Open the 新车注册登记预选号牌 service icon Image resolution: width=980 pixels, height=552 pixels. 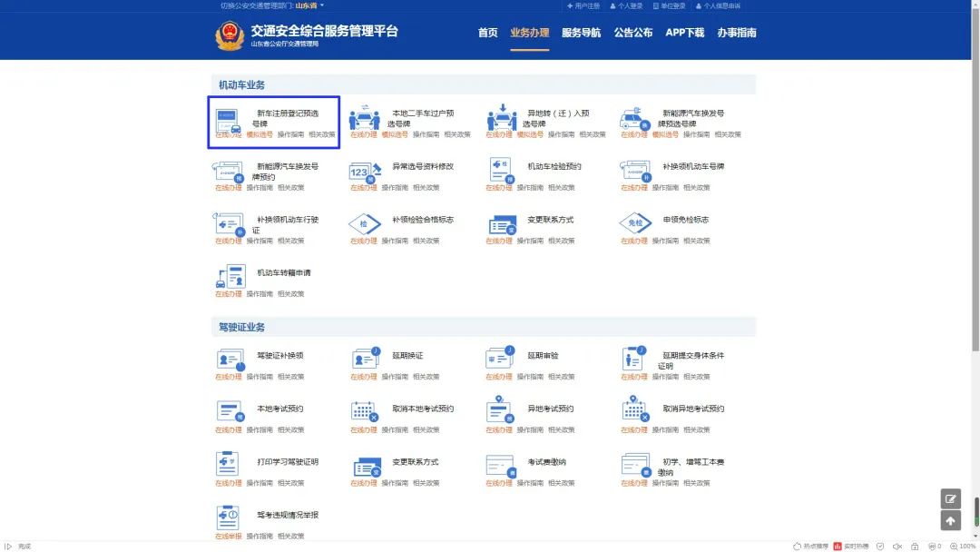click(x=228, y=120)
